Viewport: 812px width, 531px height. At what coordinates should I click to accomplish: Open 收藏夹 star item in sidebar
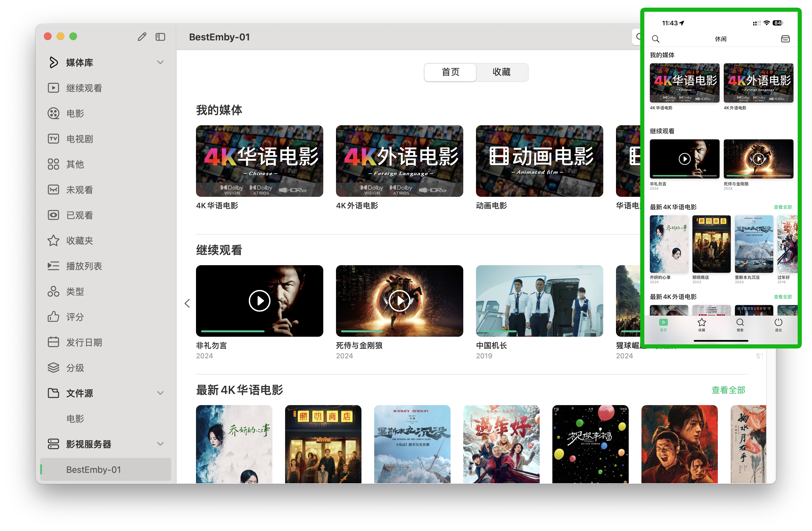pos(79,241)
